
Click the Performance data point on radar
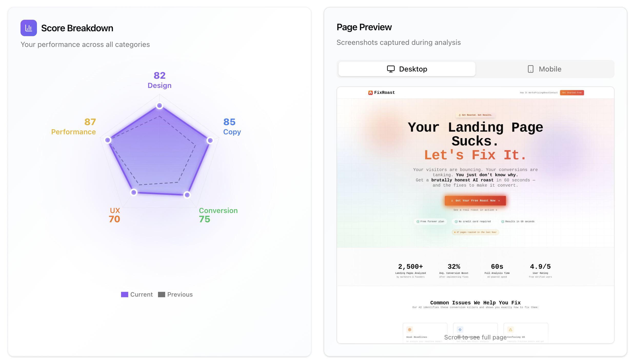[108, 140]
